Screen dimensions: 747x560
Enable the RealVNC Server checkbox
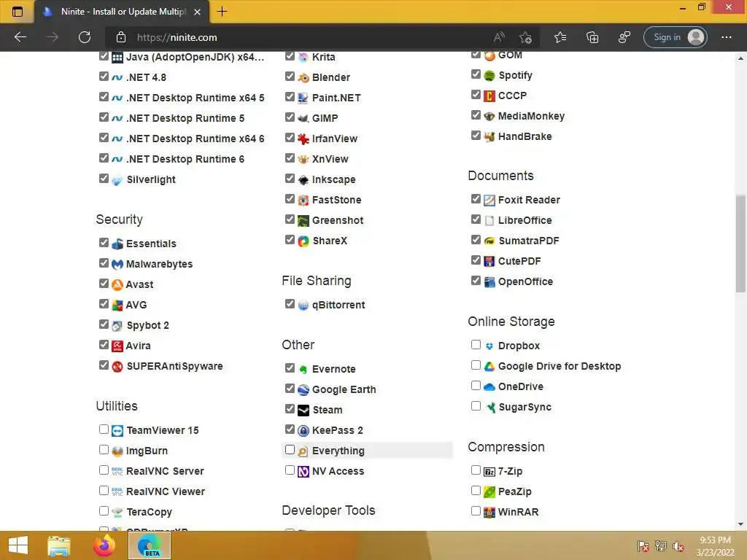[104, 470]
